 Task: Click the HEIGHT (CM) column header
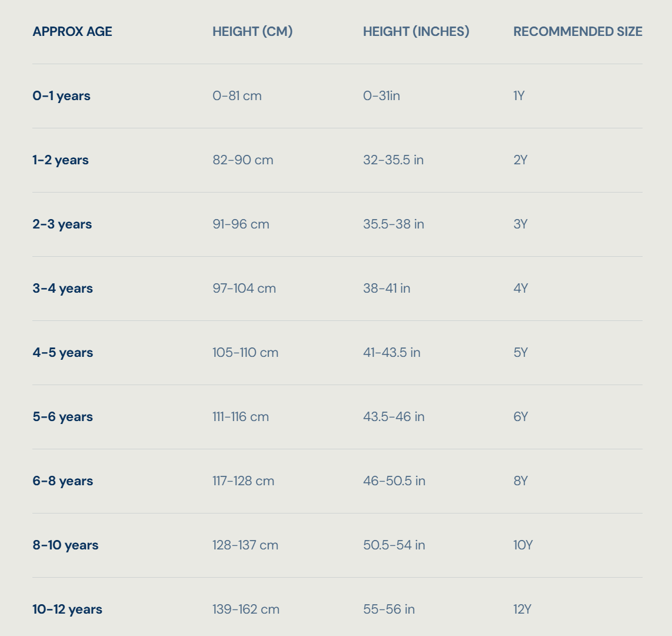pos(252,31)
